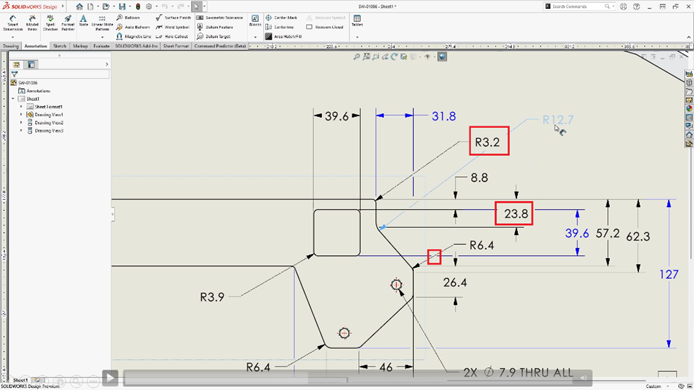This screenshot has height=390, width=694.
Task: Select the Smart Dimension tool
Action: pos(13,22)
